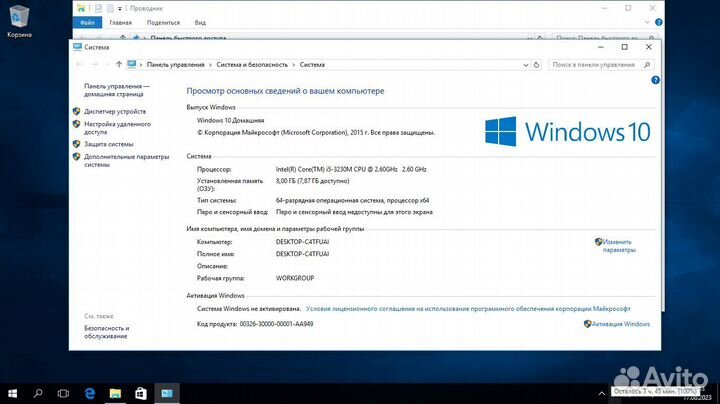
Task: Open help in the Explorer window
Action: click(x=658, y=22)
